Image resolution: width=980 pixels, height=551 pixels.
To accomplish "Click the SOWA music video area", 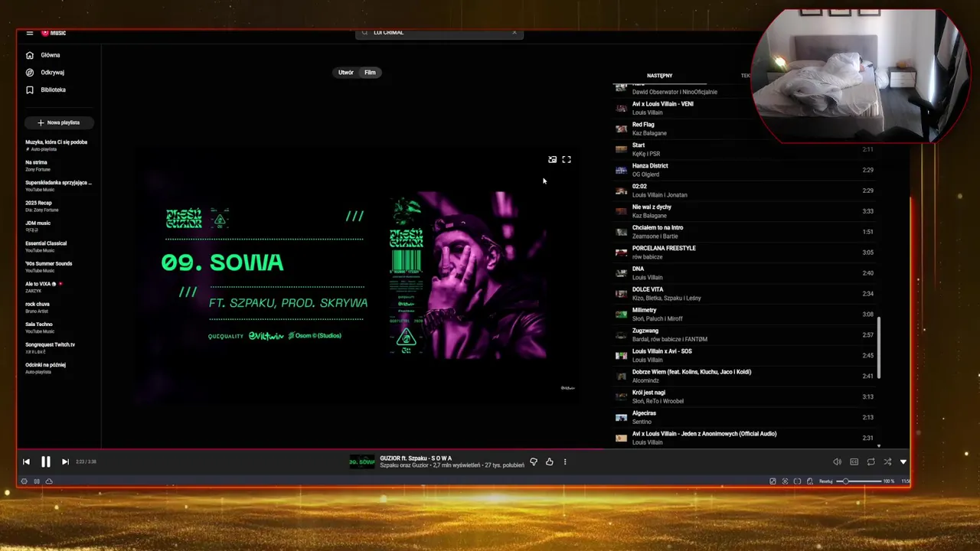I will pos(356,275).
